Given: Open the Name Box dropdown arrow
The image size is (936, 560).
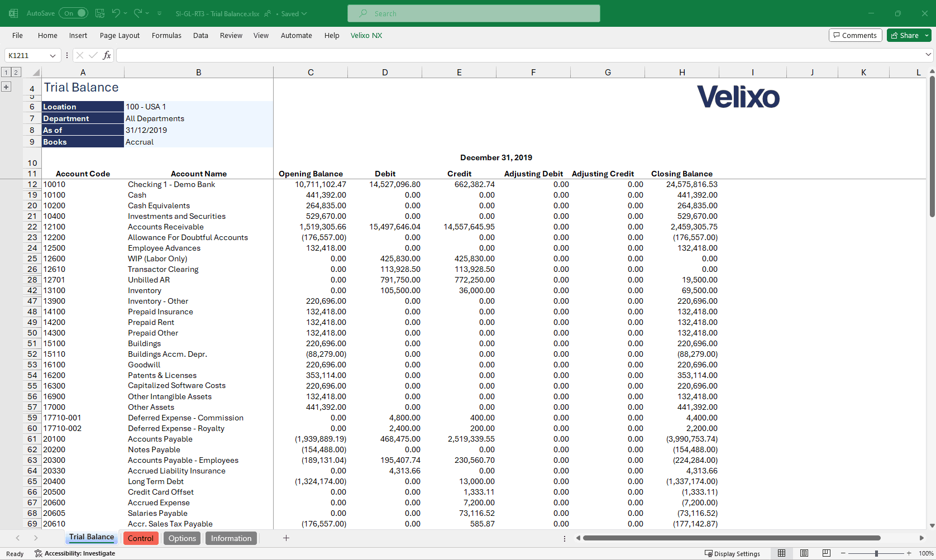Looking at the screenshot, I should click(52, 55).
